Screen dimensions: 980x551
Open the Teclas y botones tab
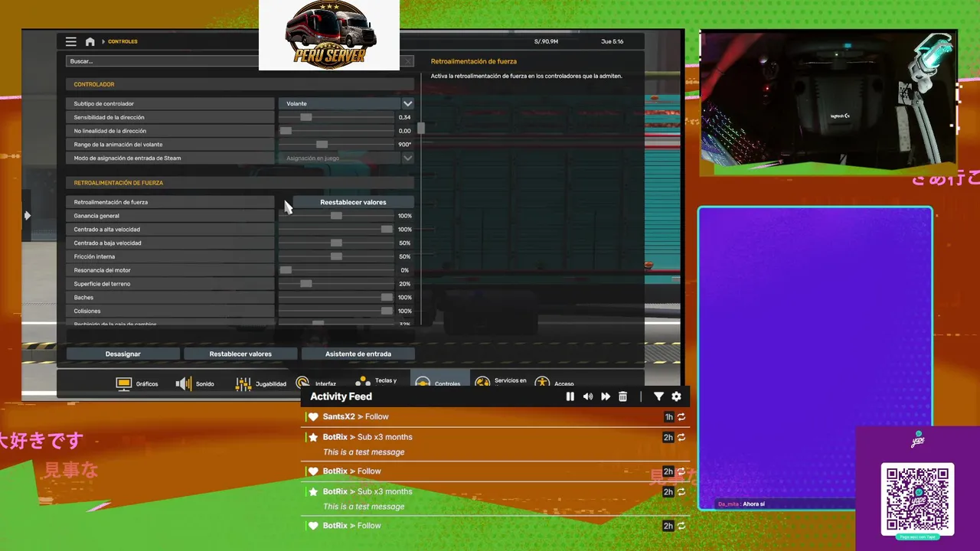pos(375,382)
